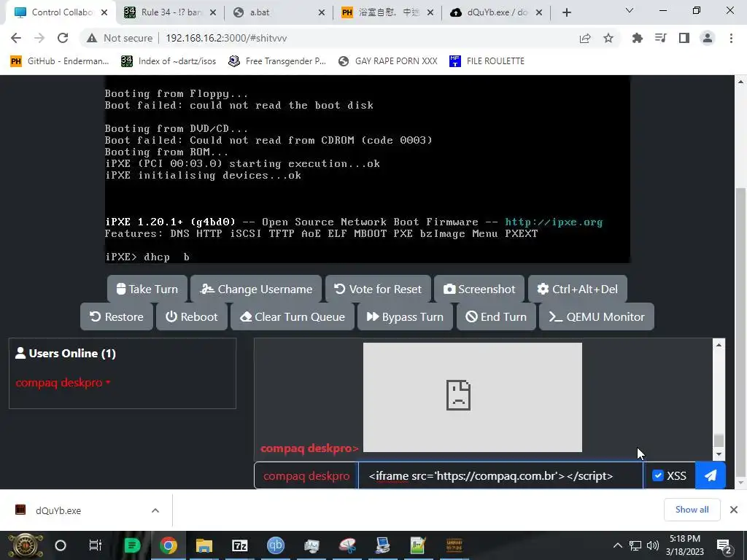Toggle the browser side panel icon
Viewport: 747px width, 560px height.
pyautogui.click(x=684, y=38)
